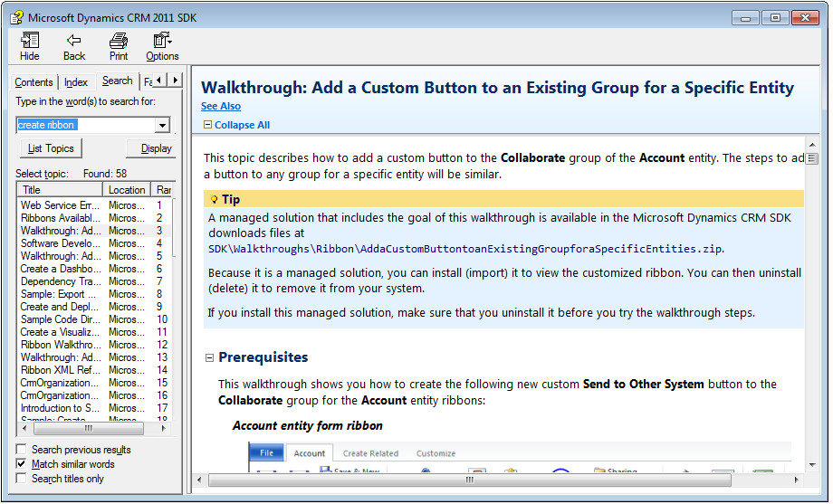Uncheck Match similar words checkbox
Image resolution: width=833 pixels, height=504 pixels.
click(22, 464)
